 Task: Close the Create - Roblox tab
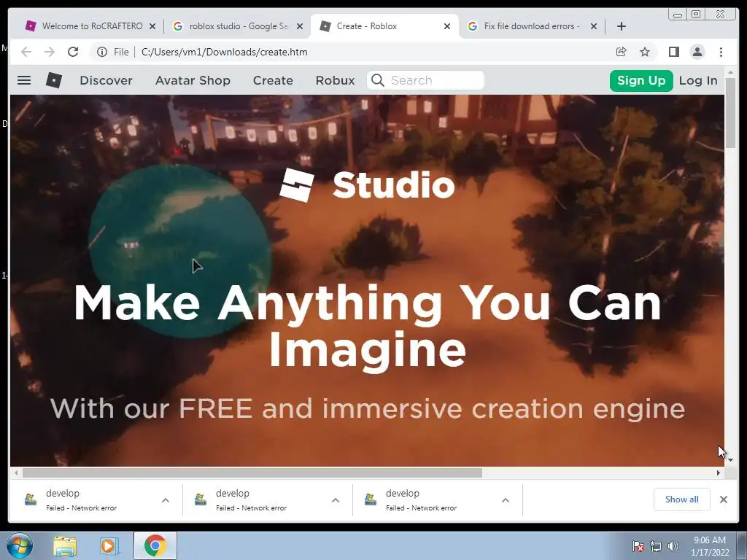point(447,26)
